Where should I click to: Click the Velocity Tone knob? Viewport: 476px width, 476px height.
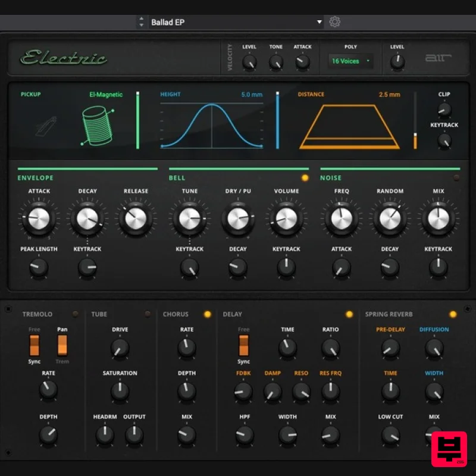click(x=276, y=62)
